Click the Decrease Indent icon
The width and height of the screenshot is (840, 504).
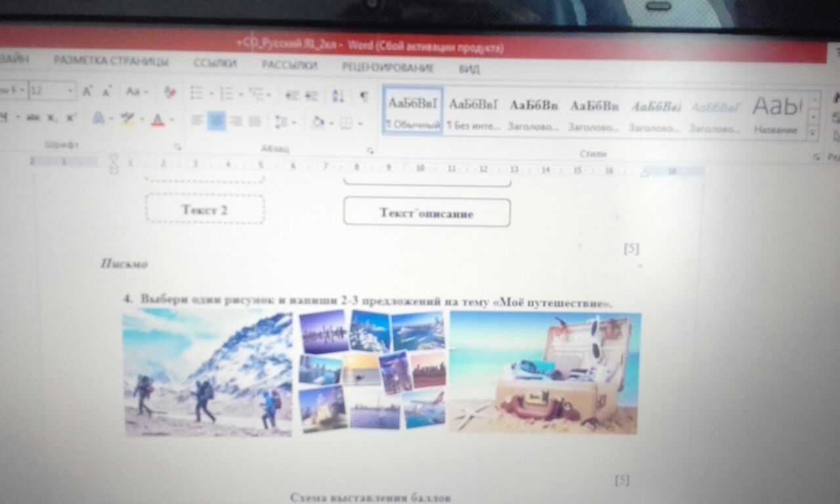[292, 95]
